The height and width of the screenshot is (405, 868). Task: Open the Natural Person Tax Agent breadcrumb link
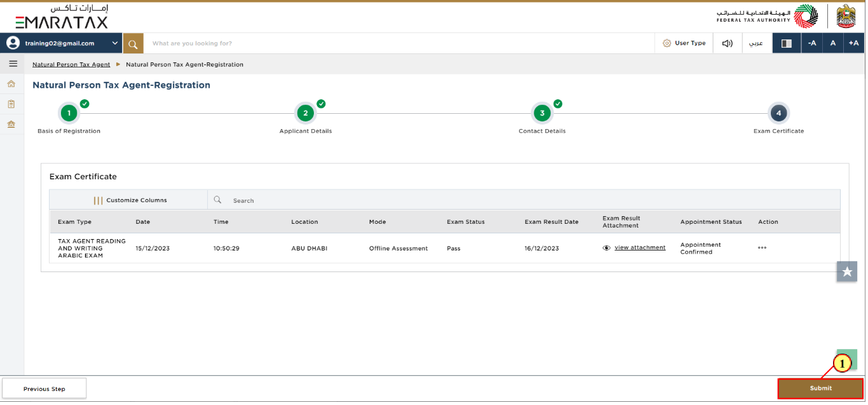(71, 64)
